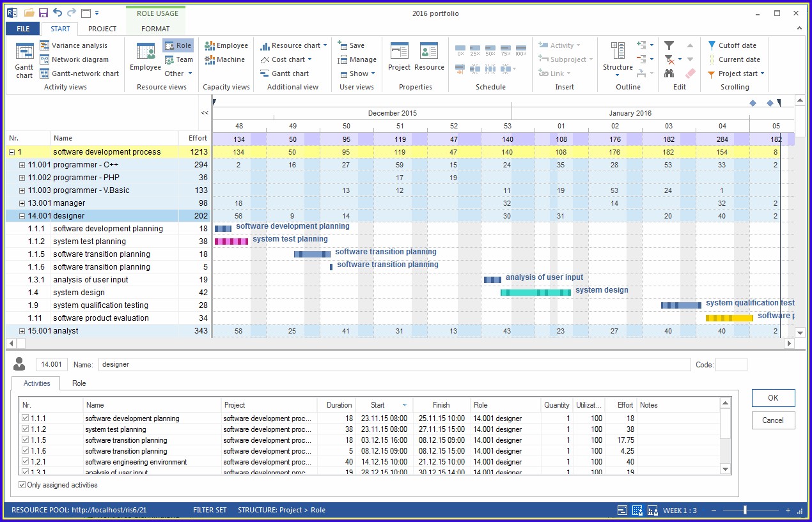Uncheck activity 1.1.1 checkbox in list
Viewport: 812px width, 522px height.
point(26,418)
